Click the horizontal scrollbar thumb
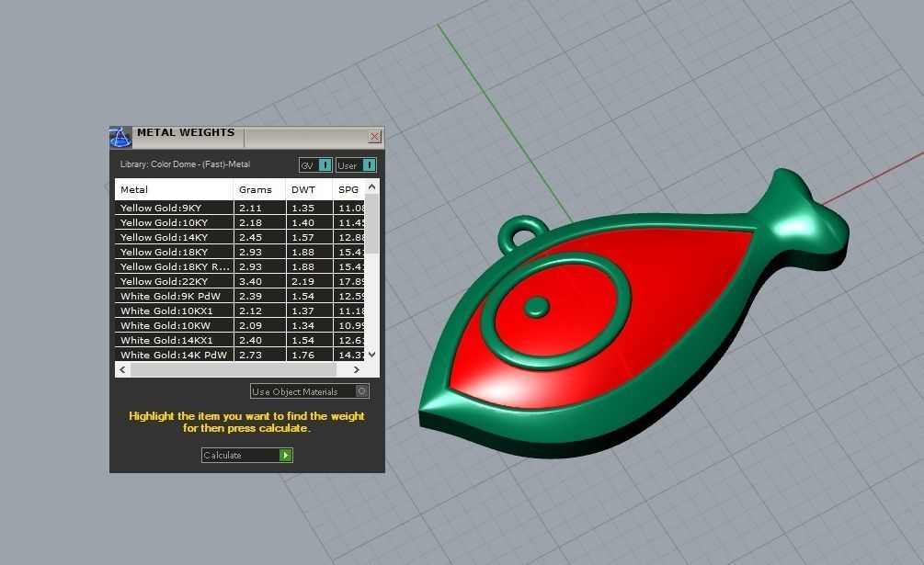 coord(234,369)
